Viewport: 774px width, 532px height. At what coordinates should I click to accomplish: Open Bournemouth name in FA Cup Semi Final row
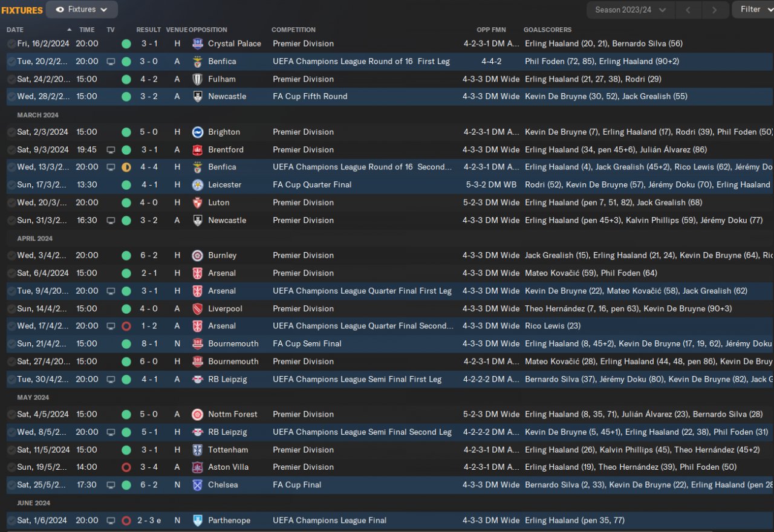[x=233, y=344]
